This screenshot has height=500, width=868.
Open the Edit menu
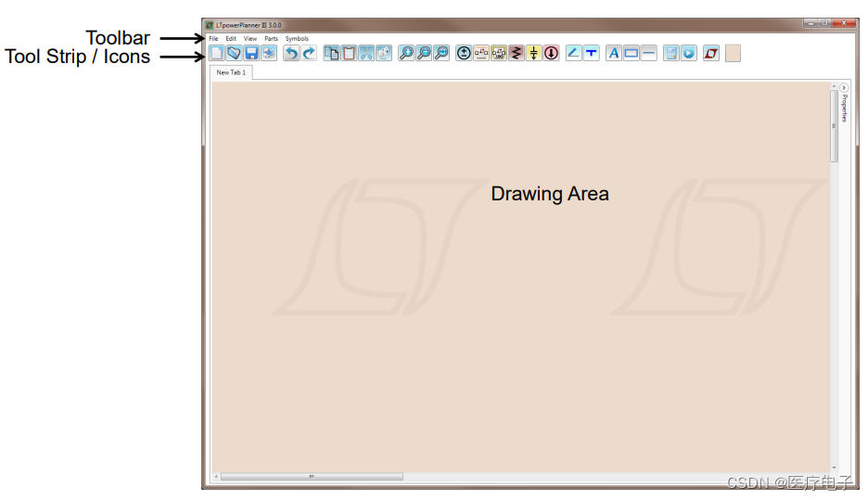[231, 39]
